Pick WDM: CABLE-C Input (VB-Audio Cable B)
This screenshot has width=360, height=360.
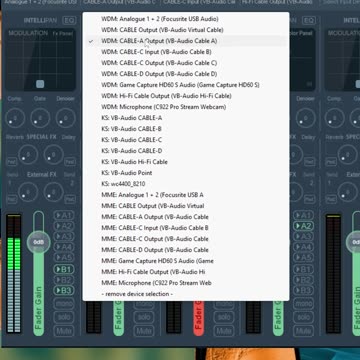[x=186, y=52]
